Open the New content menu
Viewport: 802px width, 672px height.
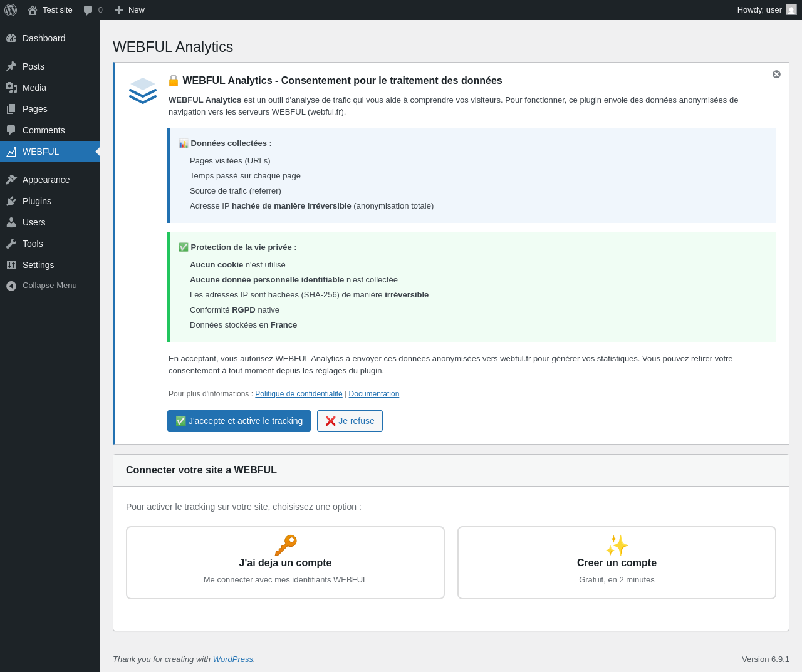[x=129, y=10]
